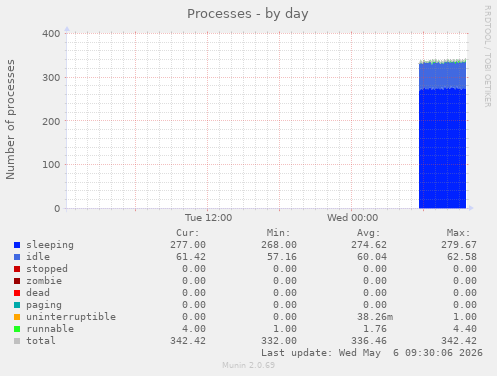Click the 'Munin 2.0.69' footer text
Viewport: 497px width, 376px height.
248,365
